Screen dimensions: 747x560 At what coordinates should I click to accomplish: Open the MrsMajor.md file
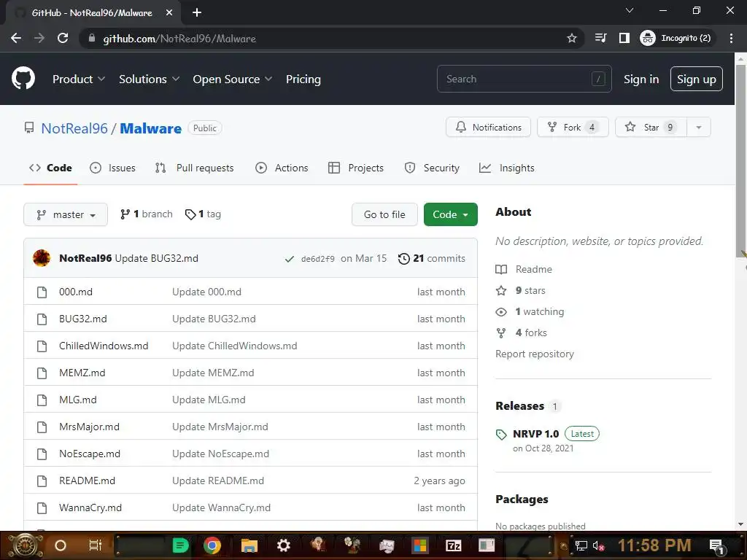(89, 427)
